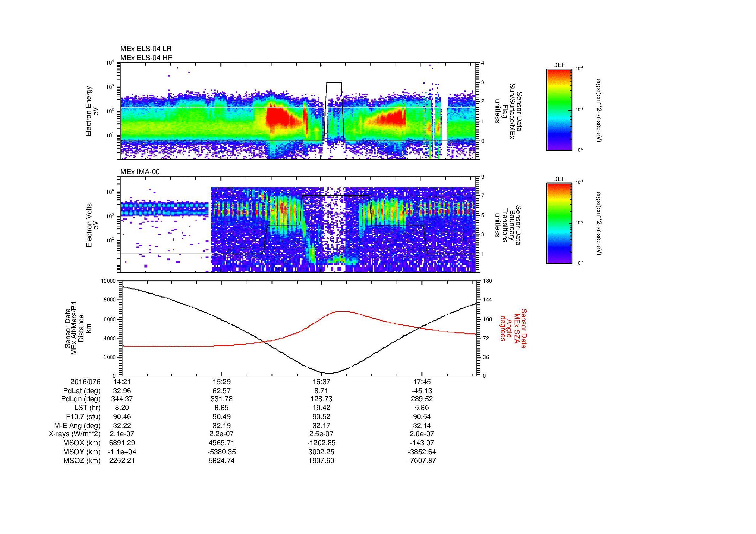The height and width of the screenshot is (534, 756).
Task: Click the PdLon value '128.73'
Action: pyautogui.click(x=322, y=399)
